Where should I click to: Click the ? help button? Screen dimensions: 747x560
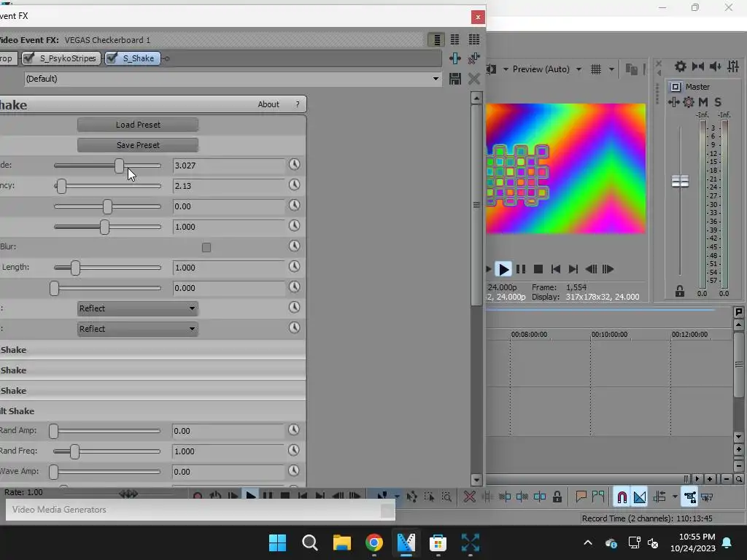[x=298, y=104]
